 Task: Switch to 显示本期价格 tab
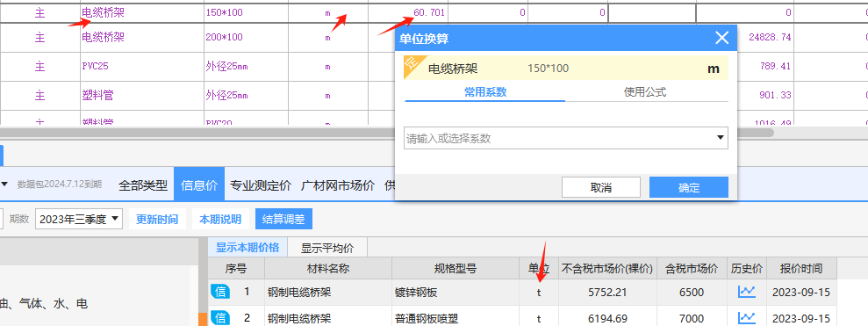247,247
